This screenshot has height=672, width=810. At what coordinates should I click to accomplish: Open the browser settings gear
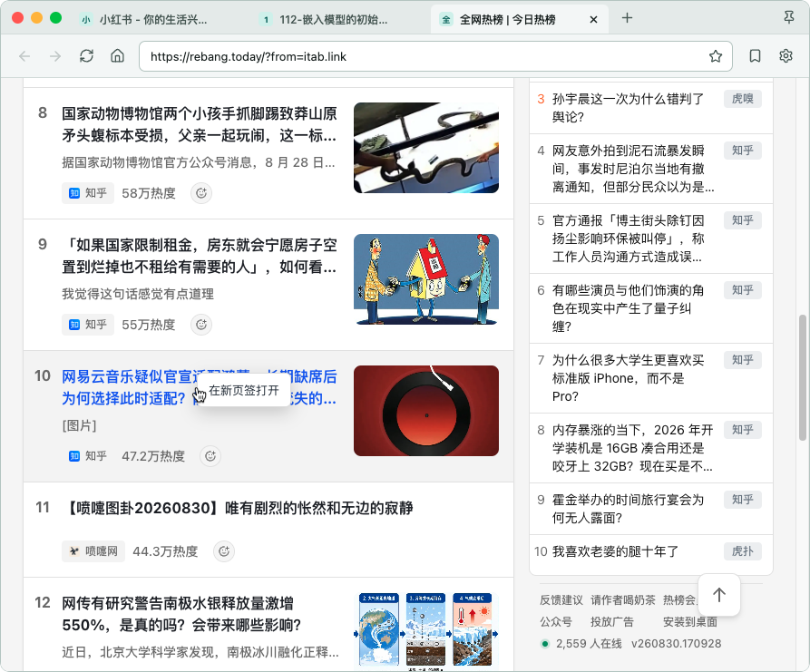(786, 56)
